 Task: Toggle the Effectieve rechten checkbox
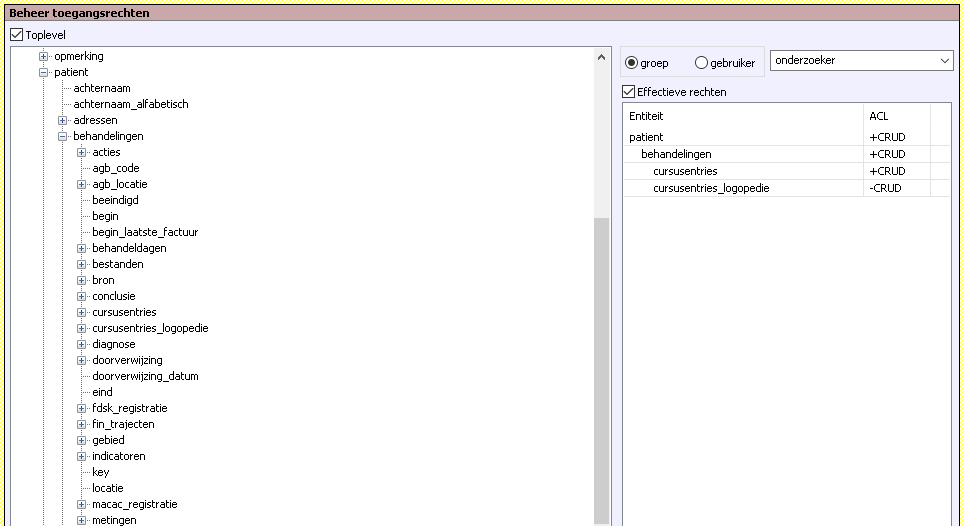tap(629, 92)
